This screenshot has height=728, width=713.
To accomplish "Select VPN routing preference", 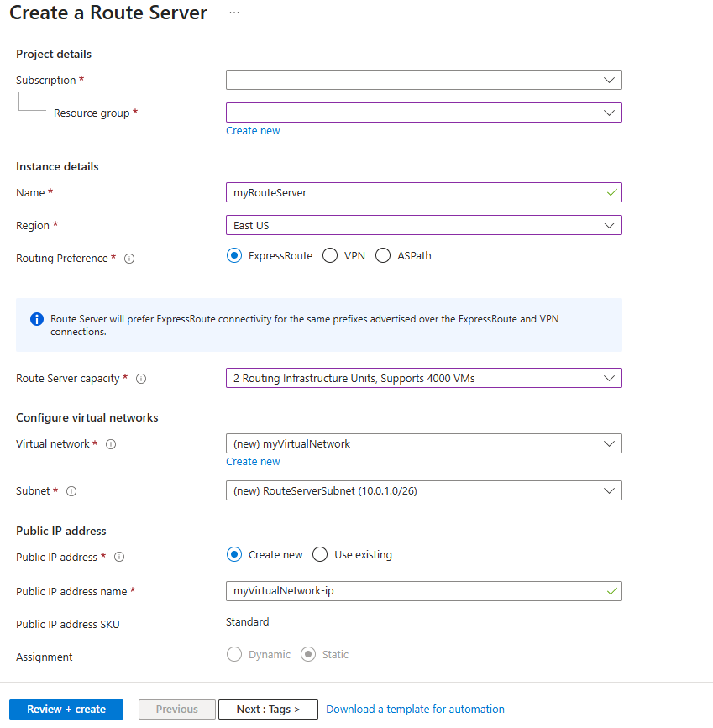I will (330, 256).
